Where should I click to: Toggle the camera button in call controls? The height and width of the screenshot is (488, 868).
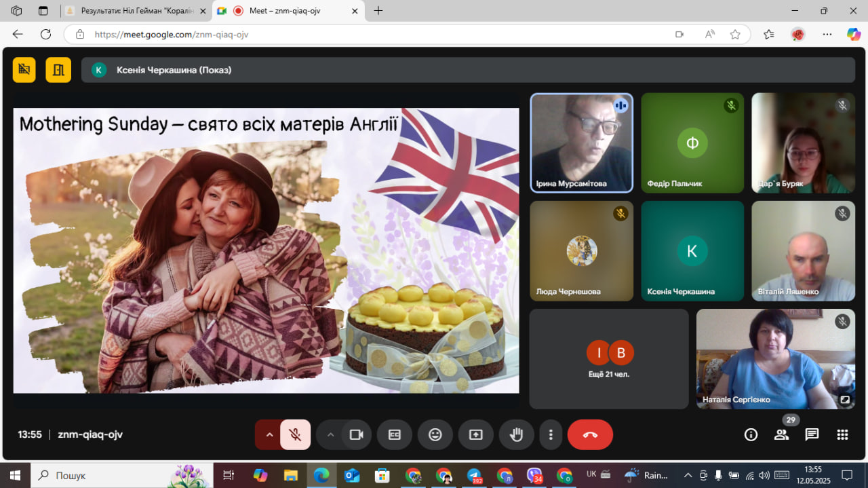[x=356, y=434]
